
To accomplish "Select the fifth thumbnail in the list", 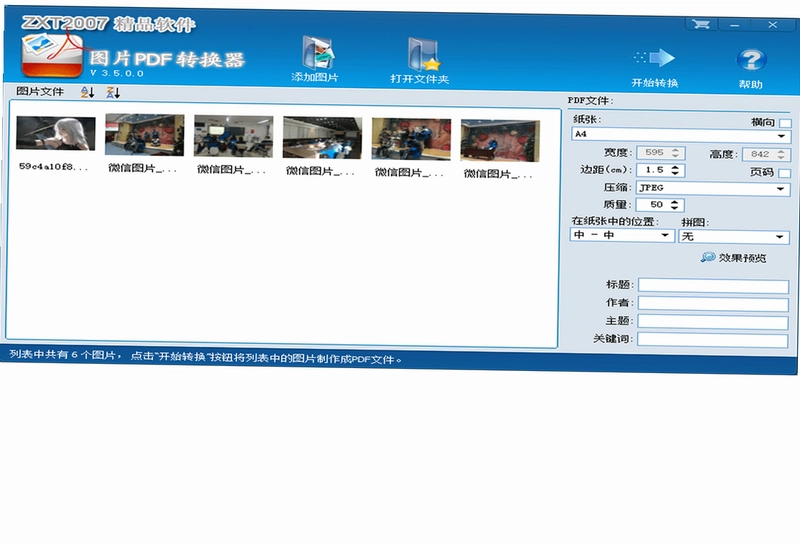I will click(411, 139).
